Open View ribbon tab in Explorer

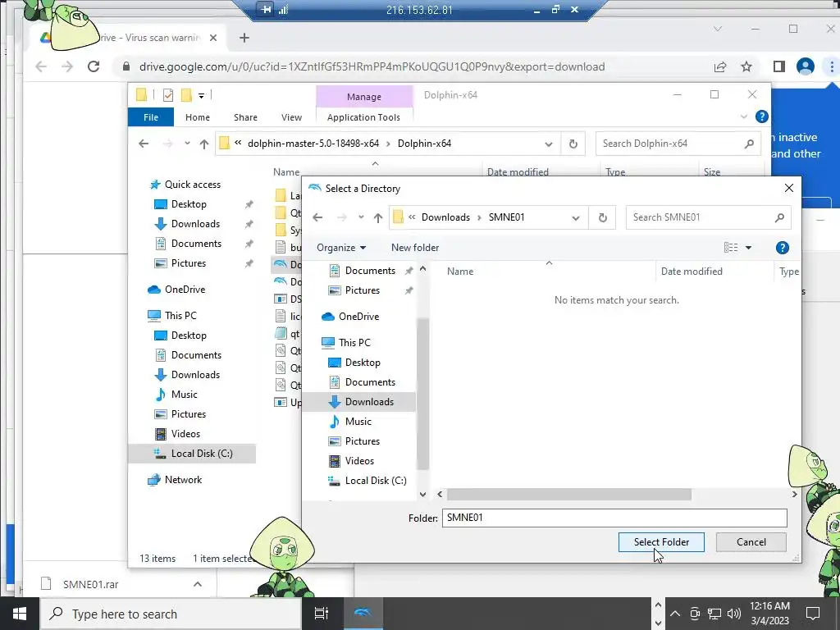click(291, 117)
